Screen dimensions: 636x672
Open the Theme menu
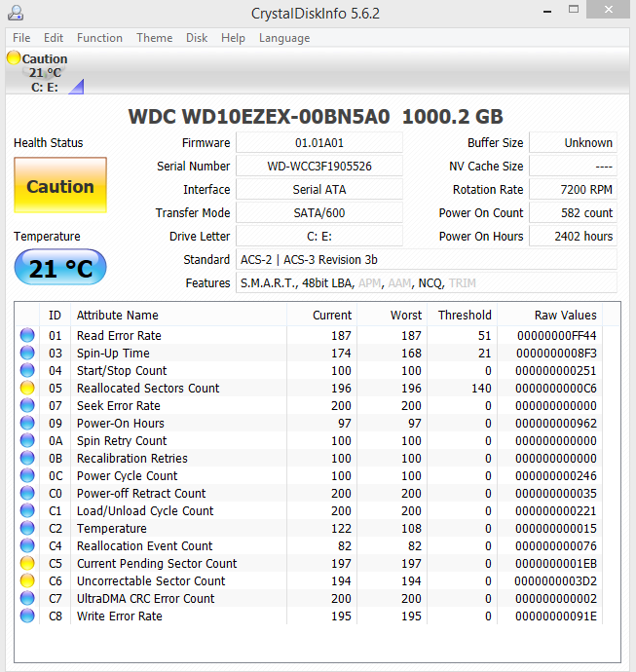click(155, 38)
